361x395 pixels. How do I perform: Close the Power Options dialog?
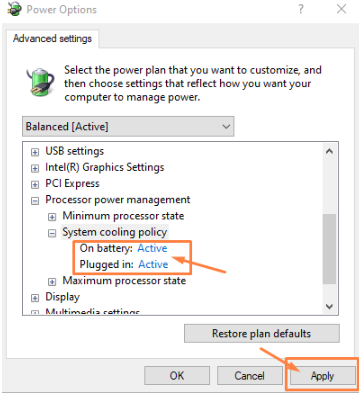(x=342, y=9)
